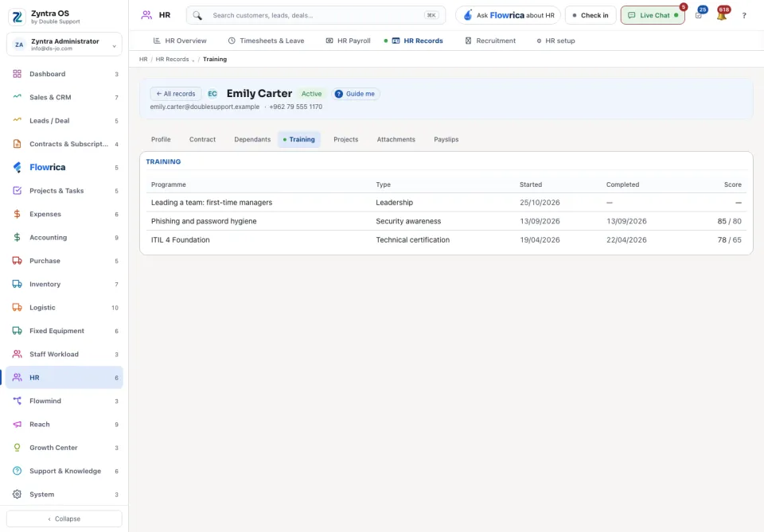Click the search magnifier icon
This screenshot has height=532, width=764.
(x=197, y=16)
